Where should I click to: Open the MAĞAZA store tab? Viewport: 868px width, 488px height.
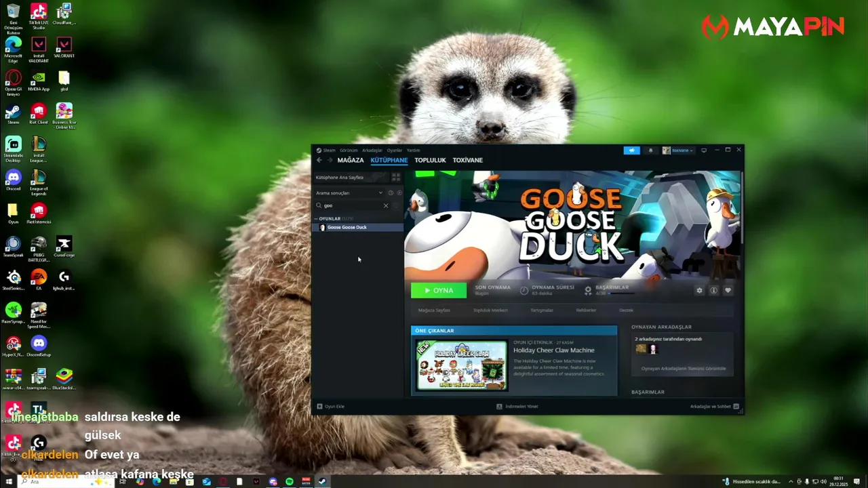[351, 160]
